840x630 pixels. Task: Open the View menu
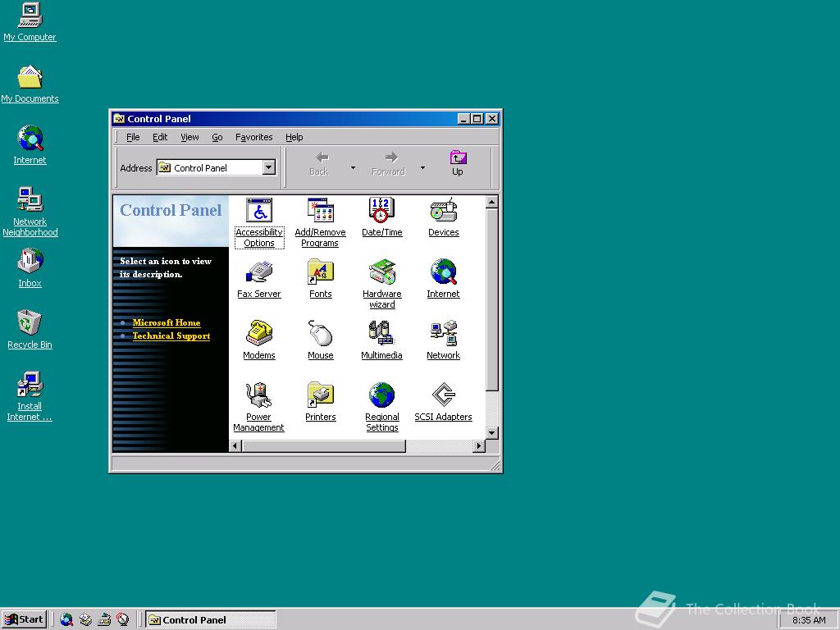click(189, 137)
